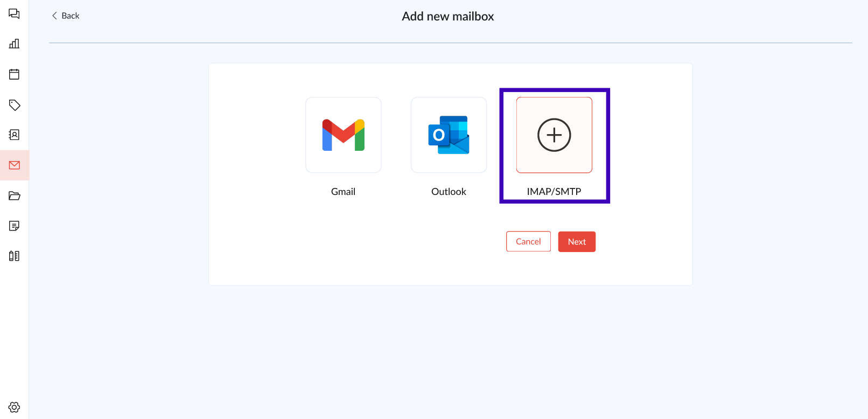This screenshot has width=868, height=419.
Task: Select the Gmail mailbox option
Action: 344,135
